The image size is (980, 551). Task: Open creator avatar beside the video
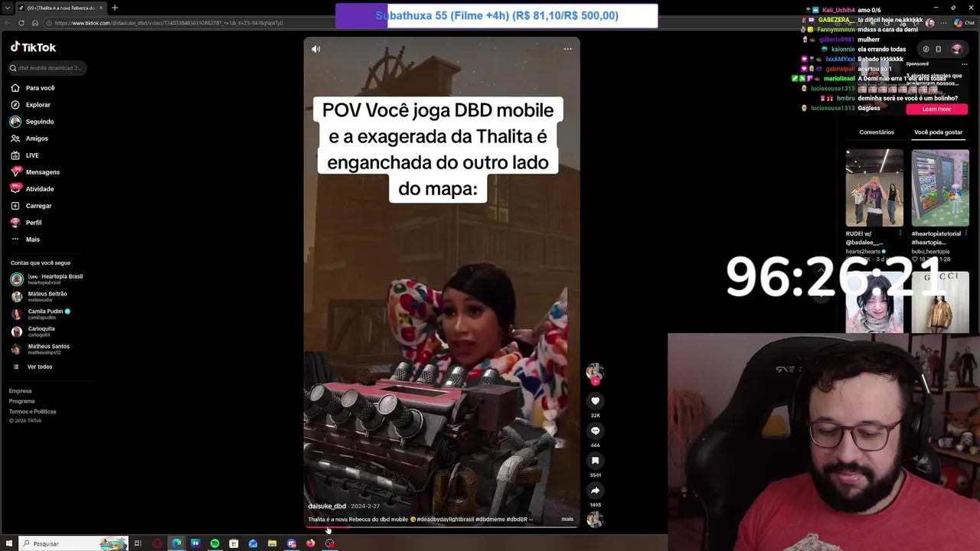(595, 372)
